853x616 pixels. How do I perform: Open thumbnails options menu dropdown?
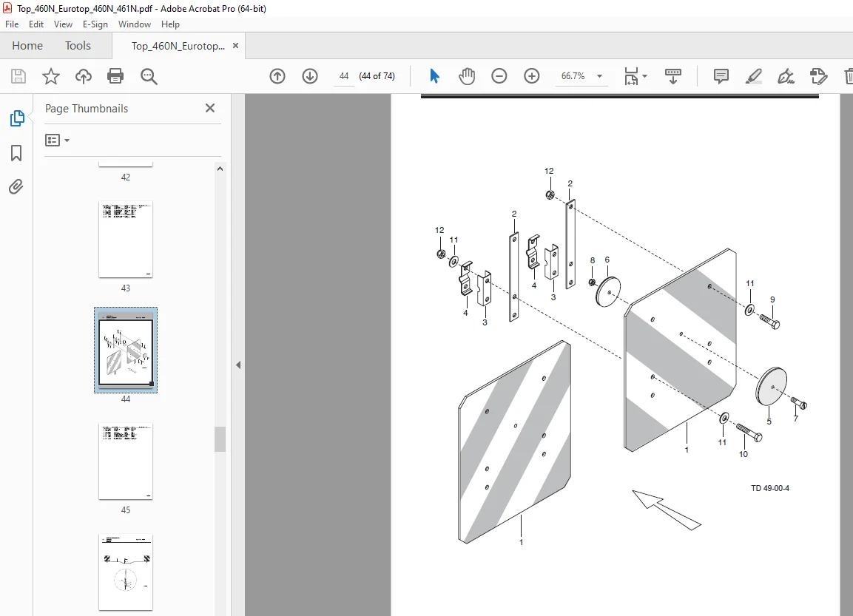pyautogui.click(x=57, y=141)
